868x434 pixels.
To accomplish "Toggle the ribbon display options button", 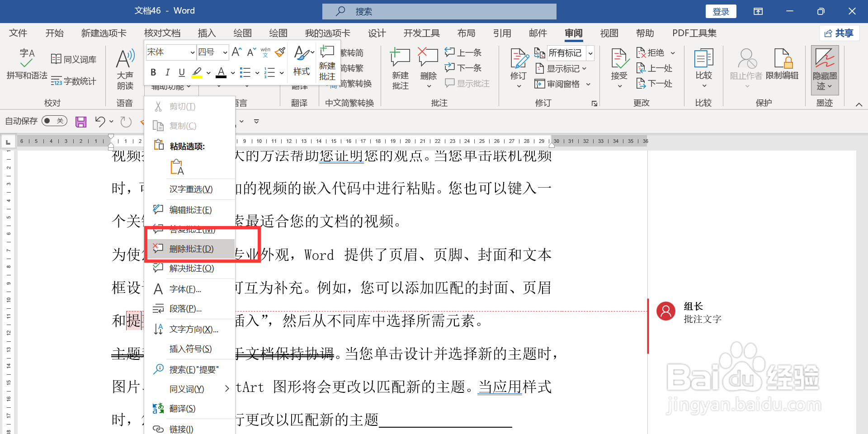I will click(x=758, y=11).
